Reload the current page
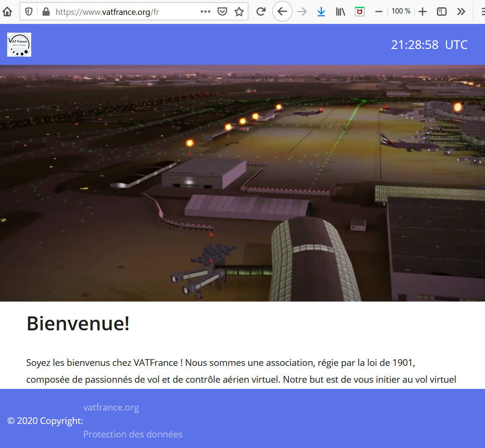Image resolution: width=485 pixels, height=448 pixels. tap(261, 12)
